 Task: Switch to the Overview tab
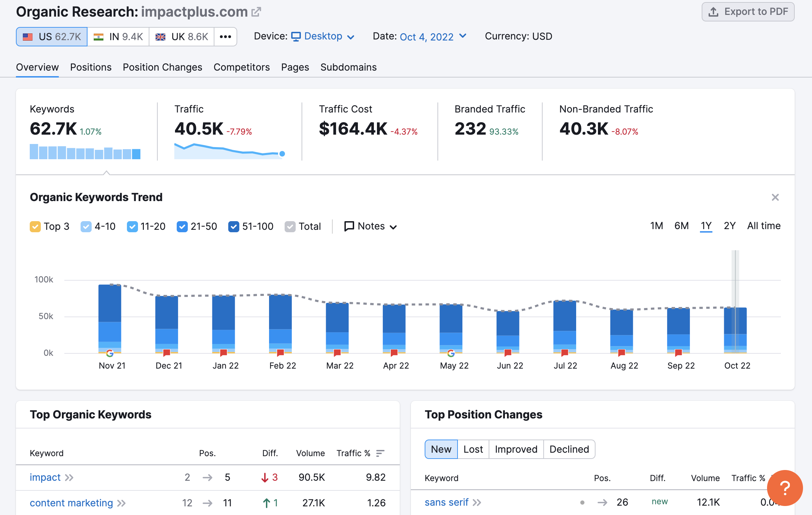37,67
